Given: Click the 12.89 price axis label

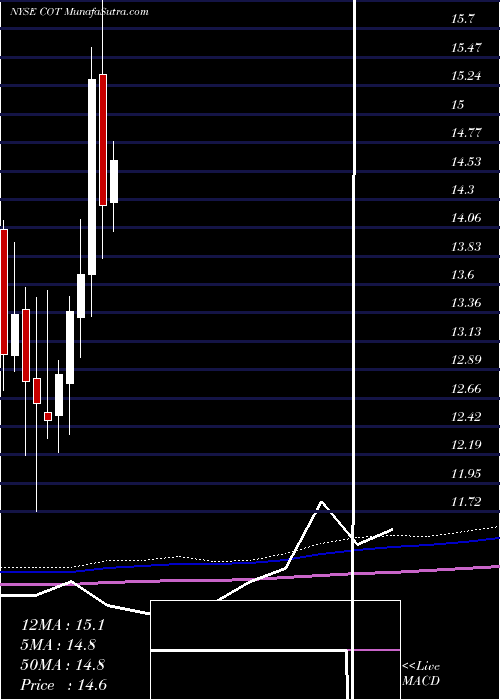Looking at the screenshot, I should point(467,360).
